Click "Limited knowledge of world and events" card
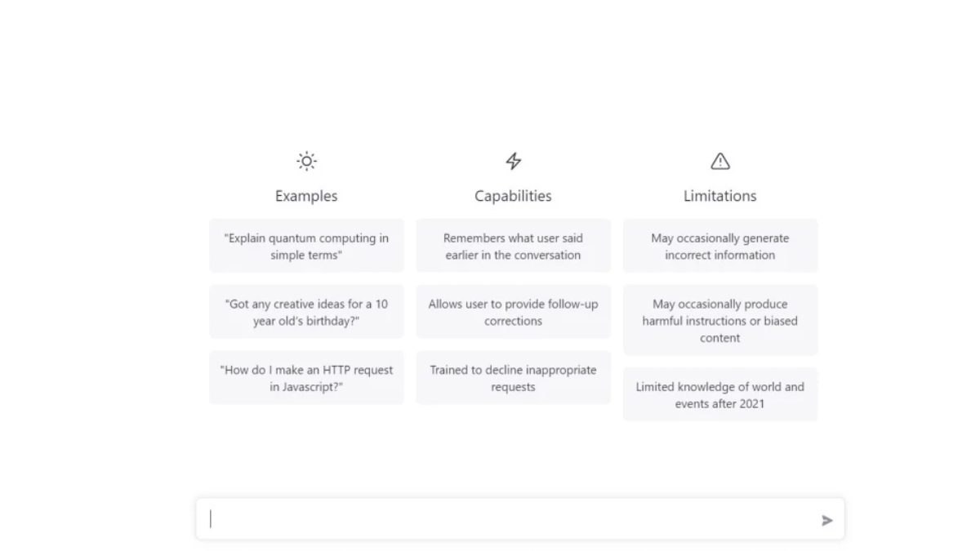 click(719, 394)
